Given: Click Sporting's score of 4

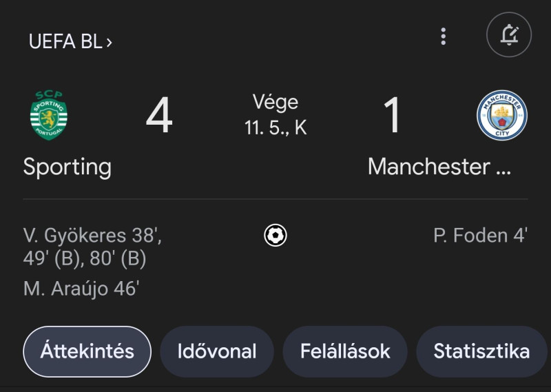Looking at the screenshot, I should 159,116.
